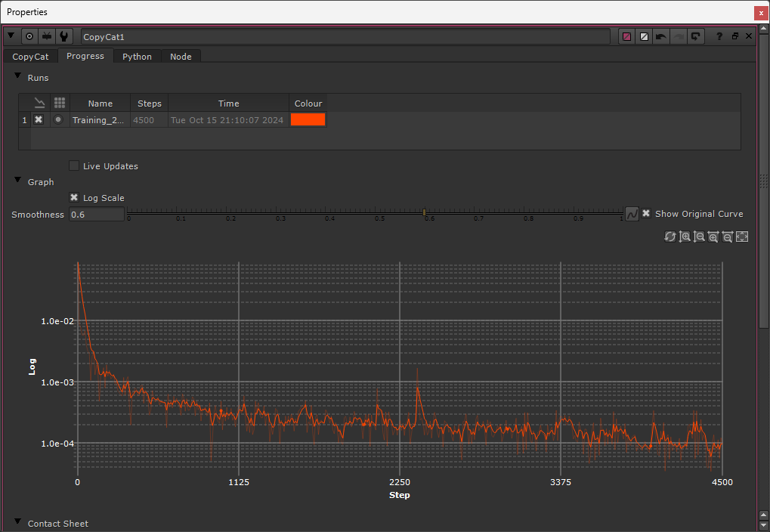Screen dimensions: 770x532
Task: Click the graph refresh icon
Action: 669,237
